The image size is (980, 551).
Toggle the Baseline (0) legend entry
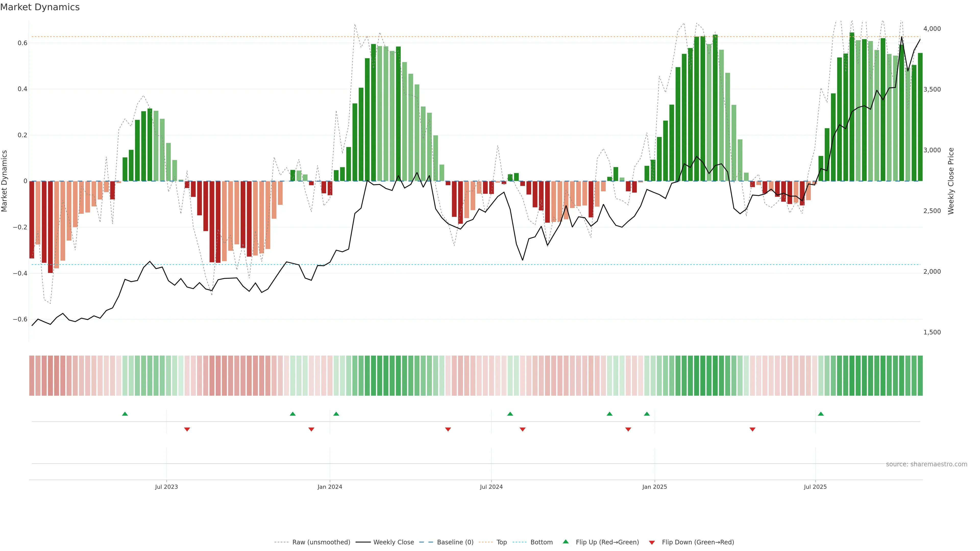(455, 542)
